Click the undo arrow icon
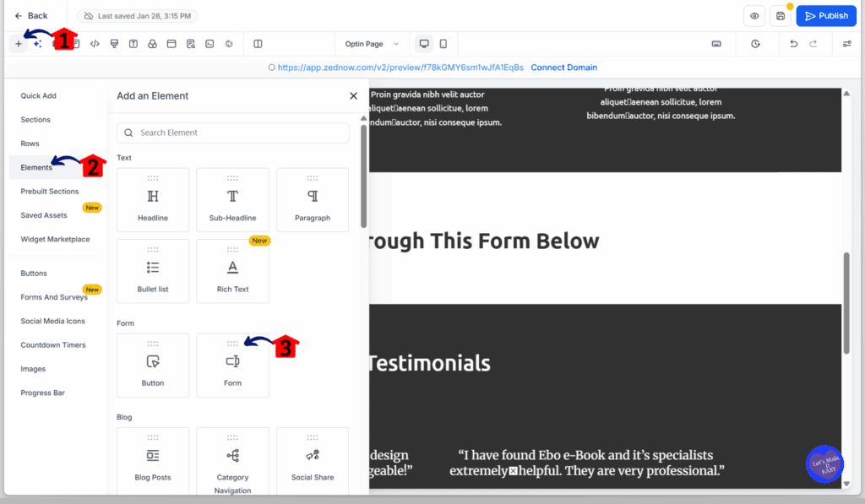Image resolution: width=865 pixels, height=504 pixels. tap(794, 44)
